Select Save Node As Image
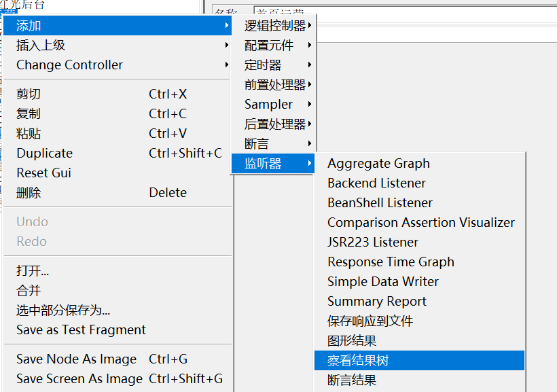 [x=76, y=359]
